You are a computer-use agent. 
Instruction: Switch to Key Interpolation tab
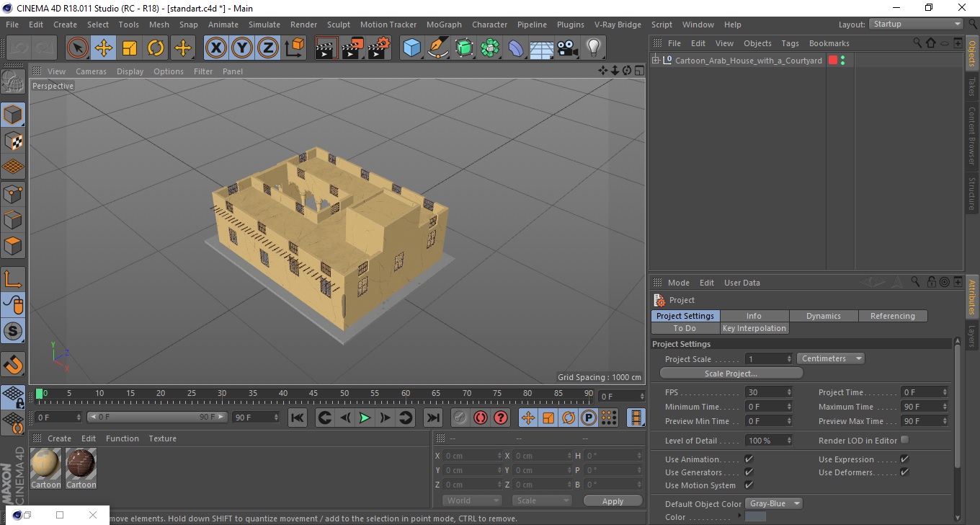pos(754,328)
